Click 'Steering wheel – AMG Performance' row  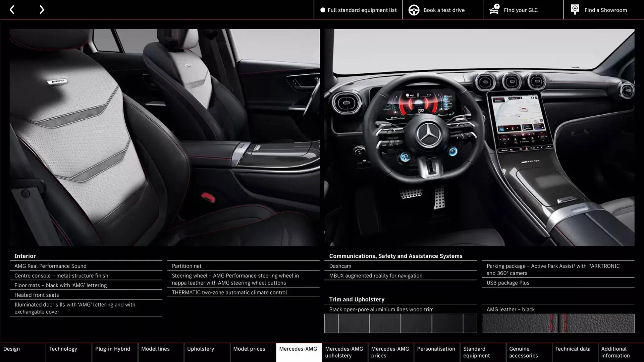point(243,279)
